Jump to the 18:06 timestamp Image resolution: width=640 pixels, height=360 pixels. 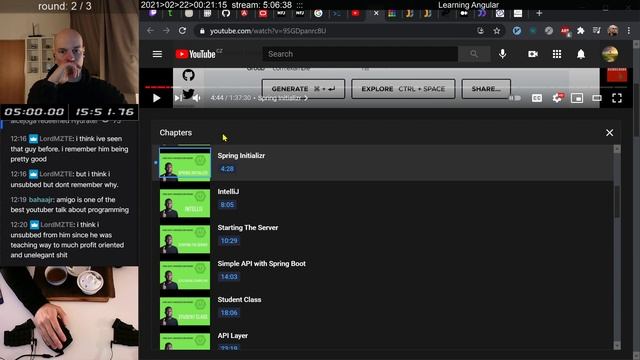pos(229,313)
